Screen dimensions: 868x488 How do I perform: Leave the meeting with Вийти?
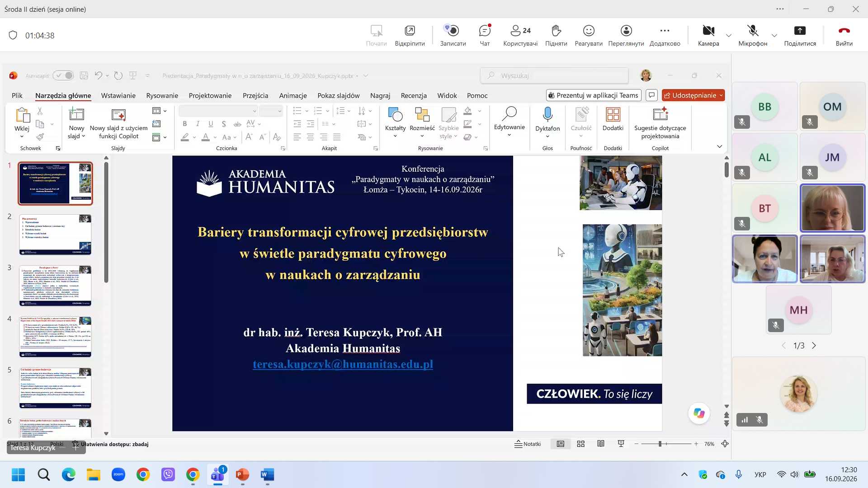(x=844, y=35)
